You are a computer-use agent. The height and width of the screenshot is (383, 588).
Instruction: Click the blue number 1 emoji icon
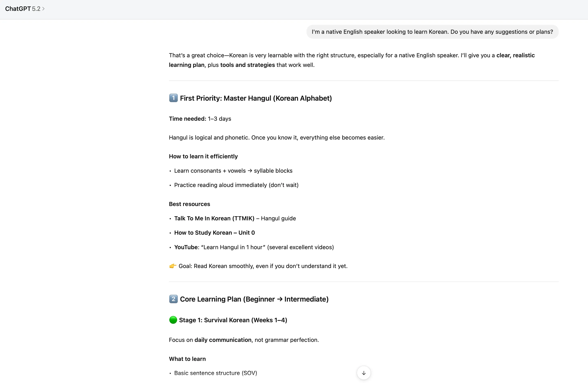[x=173, y=98]
